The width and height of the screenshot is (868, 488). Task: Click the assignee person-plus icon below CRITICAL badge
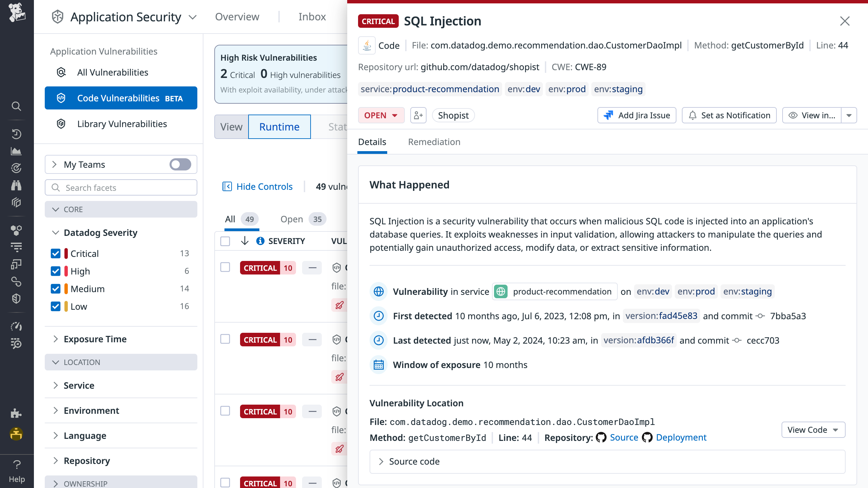pyautogui.click(x=418, y=115)
